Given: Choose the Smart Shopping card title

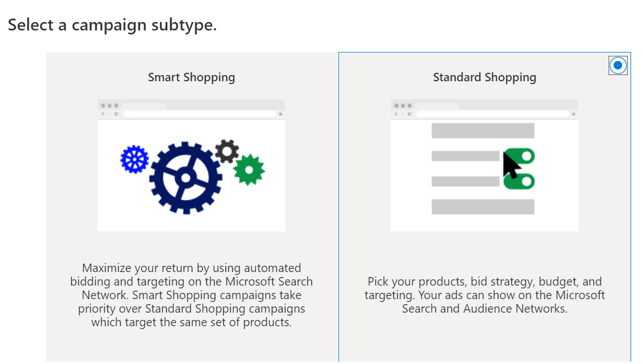Looking at the screenshot, I should [192, 77].
